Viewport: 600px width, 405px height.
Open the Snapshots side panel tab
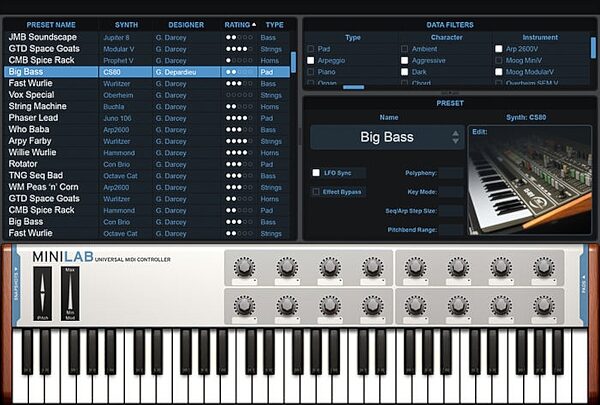(16, 285)
